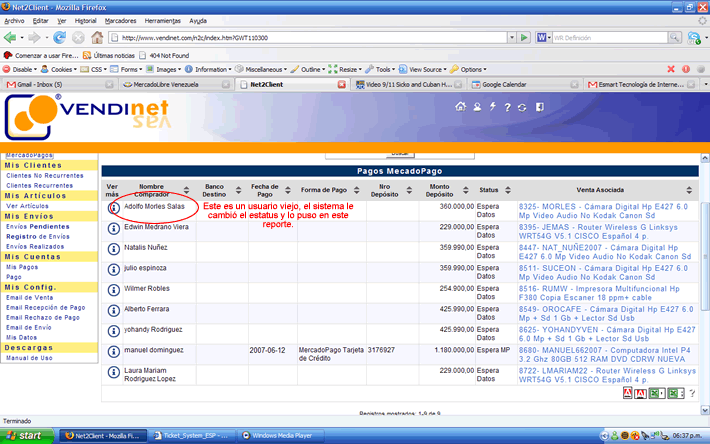Sort by Forma de Pago column arrows
Screen dimensions: 710x444
(356, 190)
